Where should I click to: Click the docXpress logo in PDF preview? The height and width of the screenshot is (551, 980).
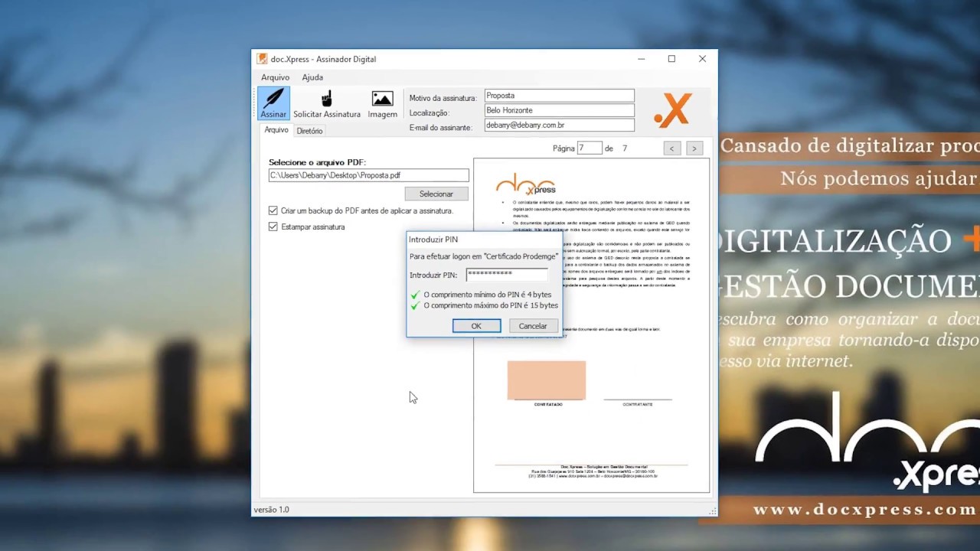click(526, 184)
